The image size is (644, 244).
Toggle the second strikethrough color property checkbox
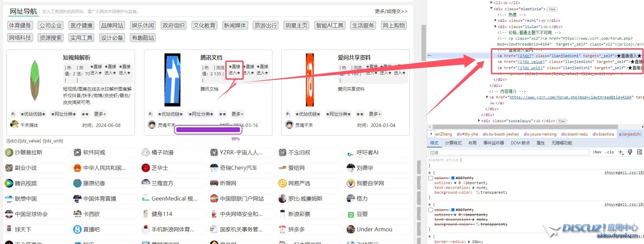pyautogui.click(x=431, y=210)
